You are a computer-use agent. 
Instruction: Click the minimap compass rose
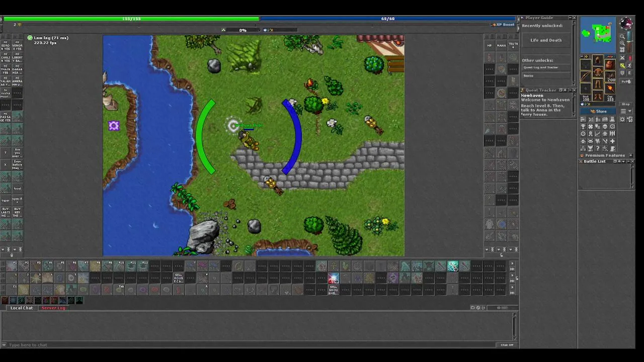(x=627, y=23)
